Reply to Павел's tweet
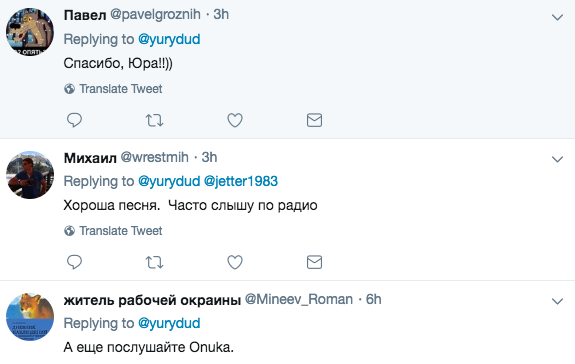The image size is (575, 364). (x=74, y=120)
